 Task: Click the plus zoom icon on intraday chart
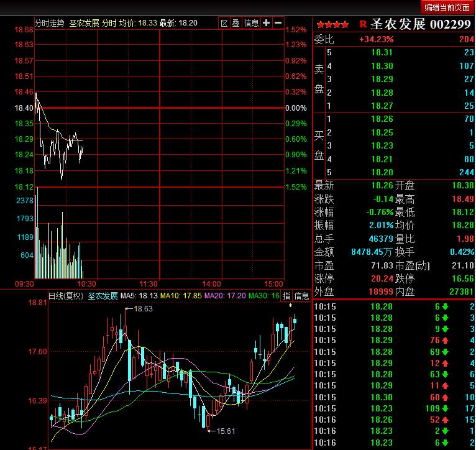point(267,23)
